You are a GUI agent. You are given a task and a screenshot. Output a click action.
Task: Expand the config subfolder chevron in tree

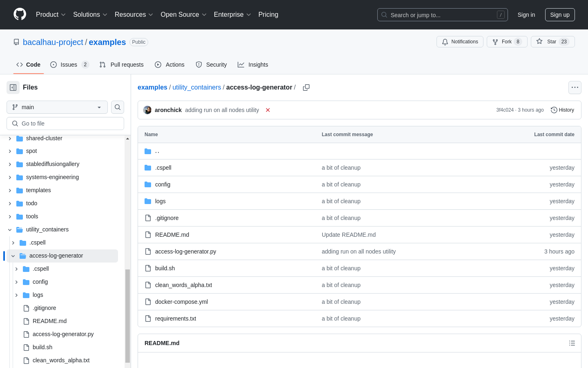[16, 282]
